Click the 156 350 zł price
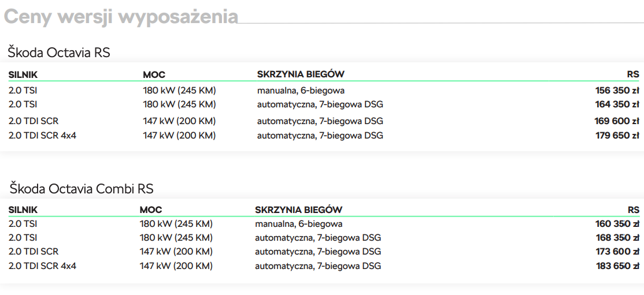The width and height of the screenshot is (644, 295). tap(617, 90)
